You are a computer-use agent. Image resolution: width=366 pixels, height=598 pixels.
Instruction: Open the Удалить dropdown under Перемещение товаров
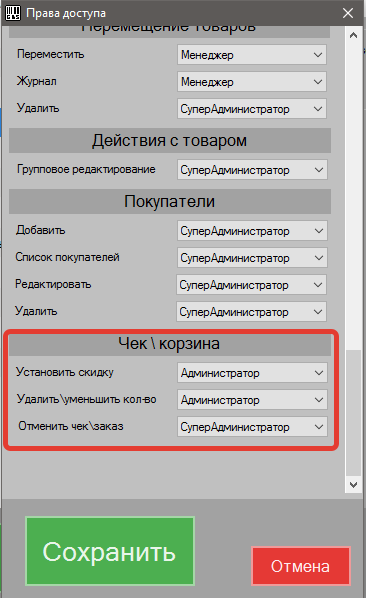(x=252, y=109)
